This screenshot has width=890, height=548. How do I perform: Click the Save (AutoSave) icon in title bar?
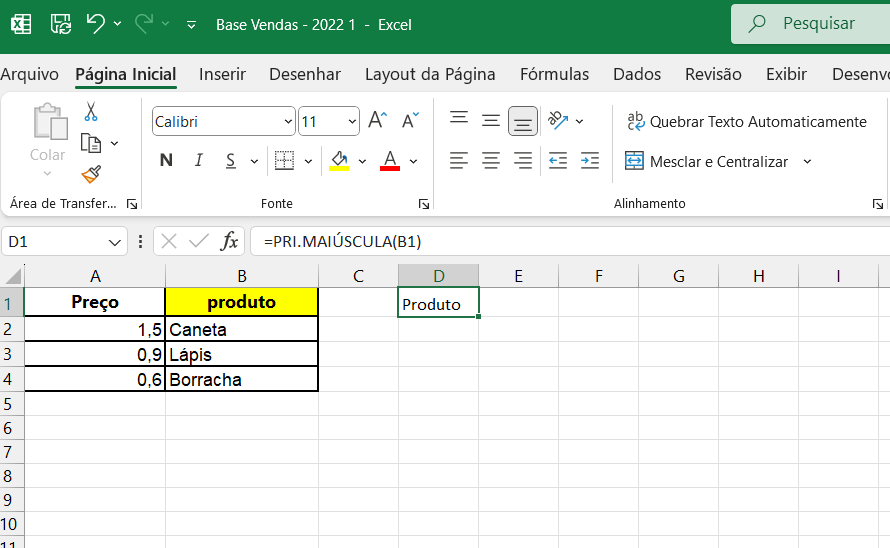[61, 24]
